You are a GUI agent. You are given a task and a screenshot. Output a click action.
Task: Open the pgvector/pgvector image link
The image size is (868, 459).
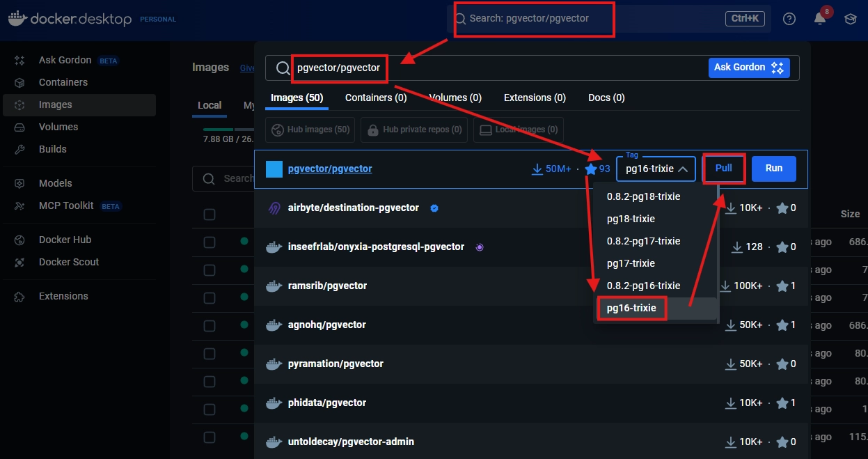330,169
